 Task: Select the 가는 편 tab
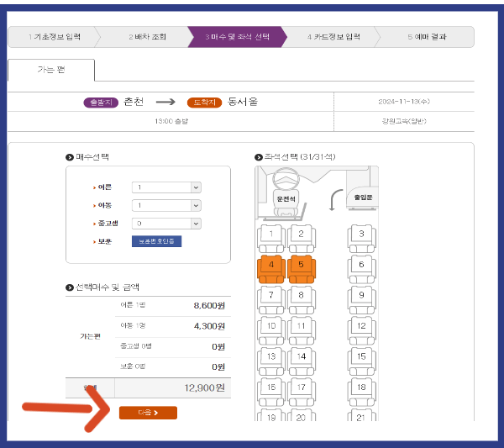pyautogui.click(x=51, y=70)
